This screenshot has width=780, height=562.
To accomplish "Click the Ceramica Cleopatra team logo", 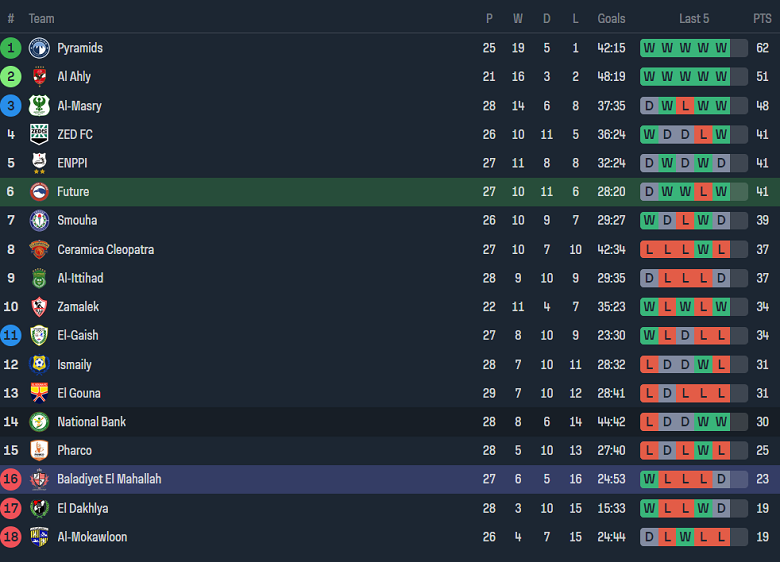I will pos(39,249).
